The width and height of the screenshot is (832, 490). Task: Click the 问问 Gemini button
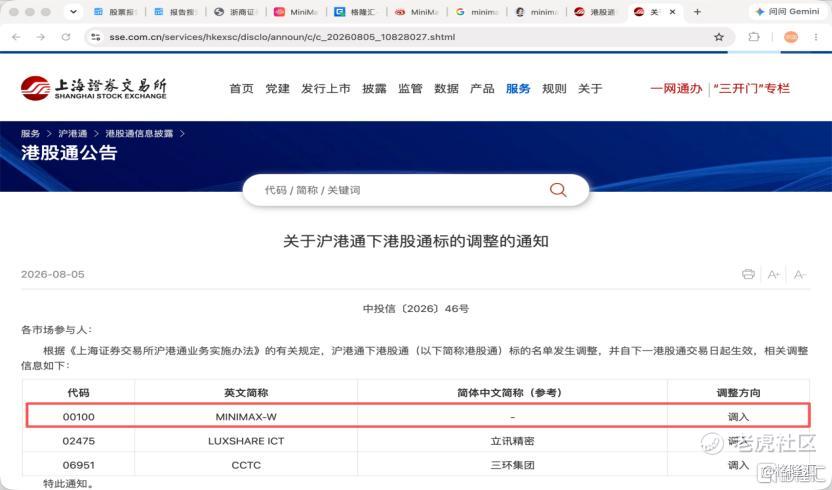click(787, 12)
